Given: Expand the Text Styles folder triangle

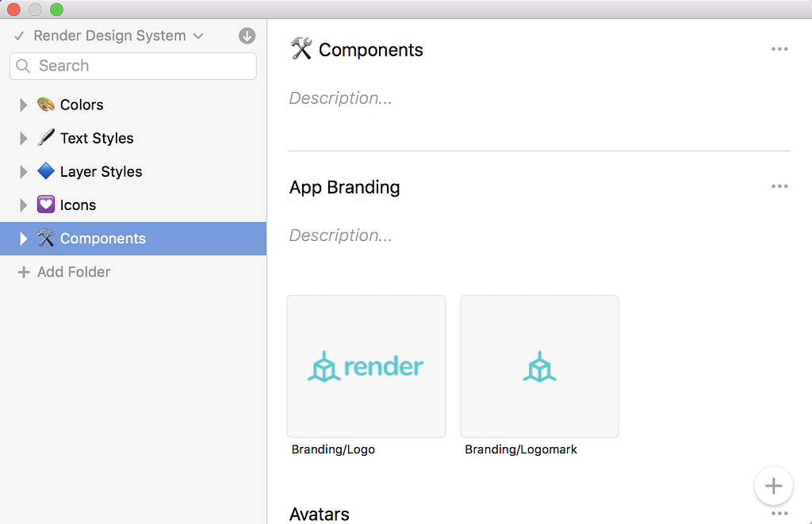Looking at the screenshot, I should (23, 138).
